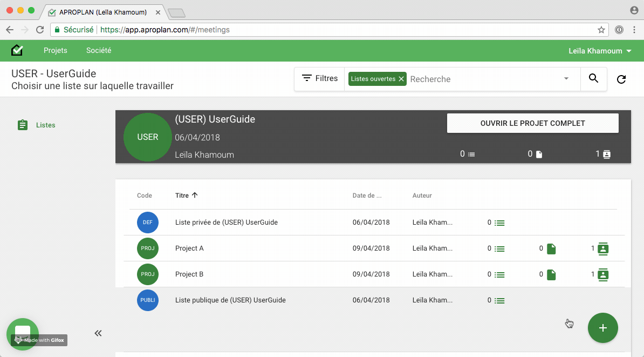Bookmark page with the star icon
The height and width of the screenshot is (357, 644).
coord(601,30)
